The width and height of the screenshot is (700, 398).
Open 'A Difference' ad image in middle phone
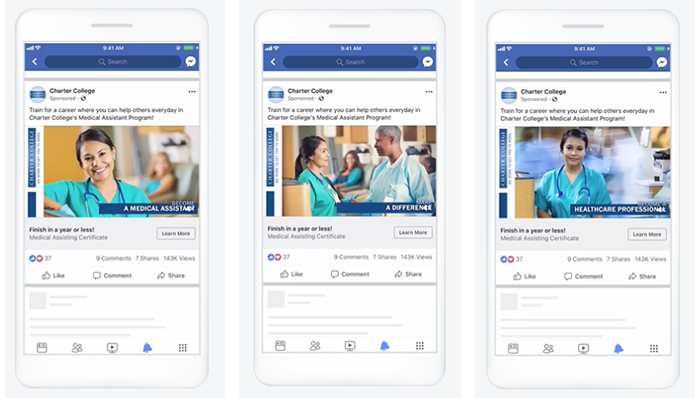(351, 171)
